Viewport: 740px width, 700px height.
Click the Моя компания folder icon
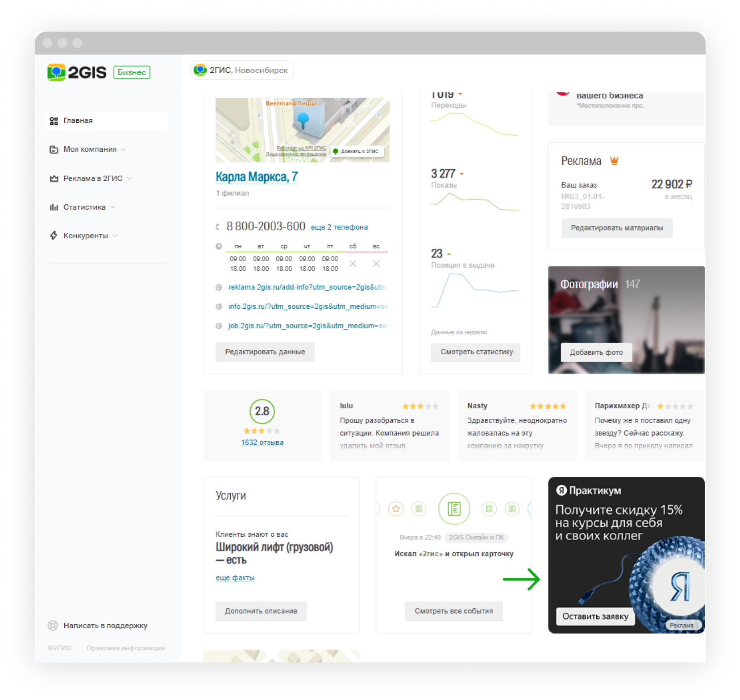click(x=54, y=149)
